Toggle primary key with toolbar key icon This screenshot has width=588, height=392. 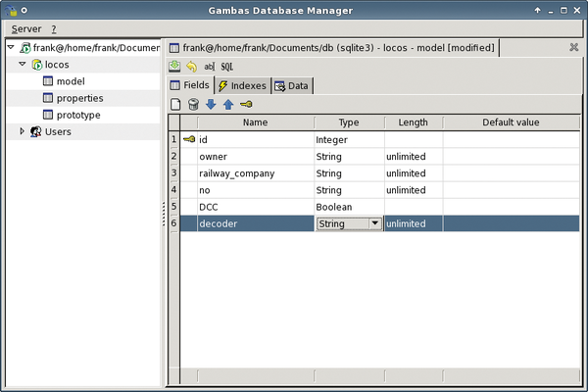pos(246,105)
